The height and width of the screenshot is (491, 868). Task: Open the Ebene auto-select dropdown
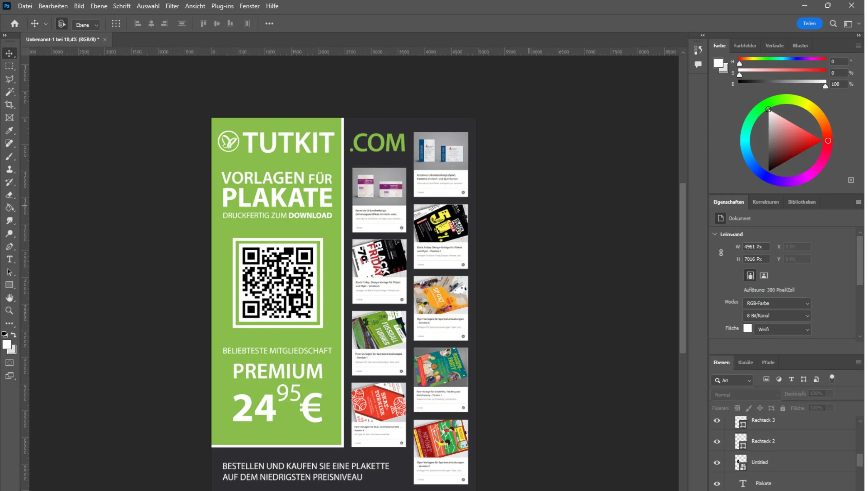click(x=86, y=25)
